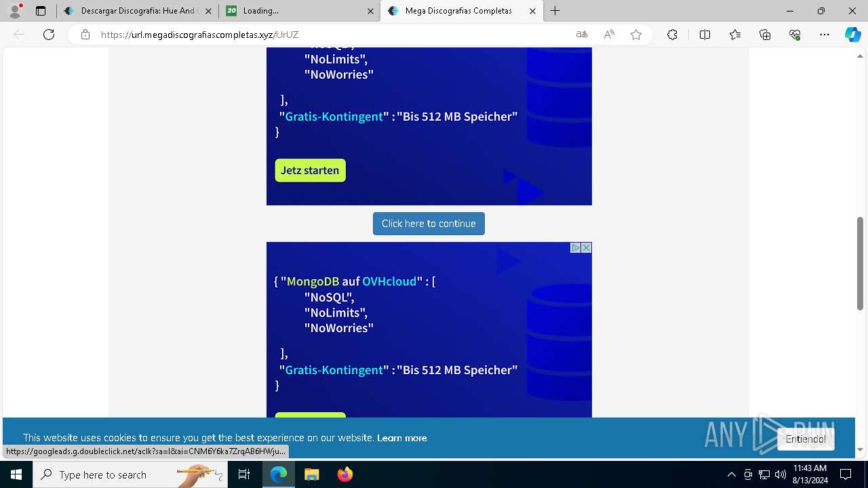Open the Extensions puzzle icon
This screenshot has height=488, width=868.
click(x=672, y=35)
